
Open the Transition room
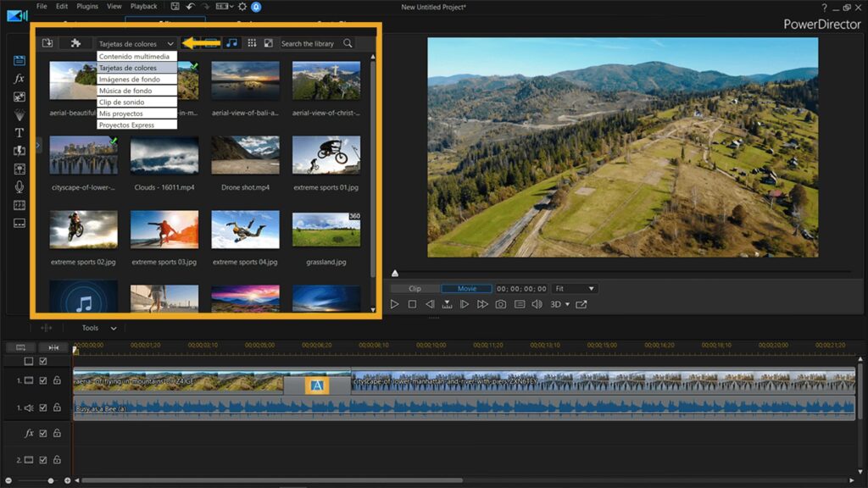tap(19, 151)
